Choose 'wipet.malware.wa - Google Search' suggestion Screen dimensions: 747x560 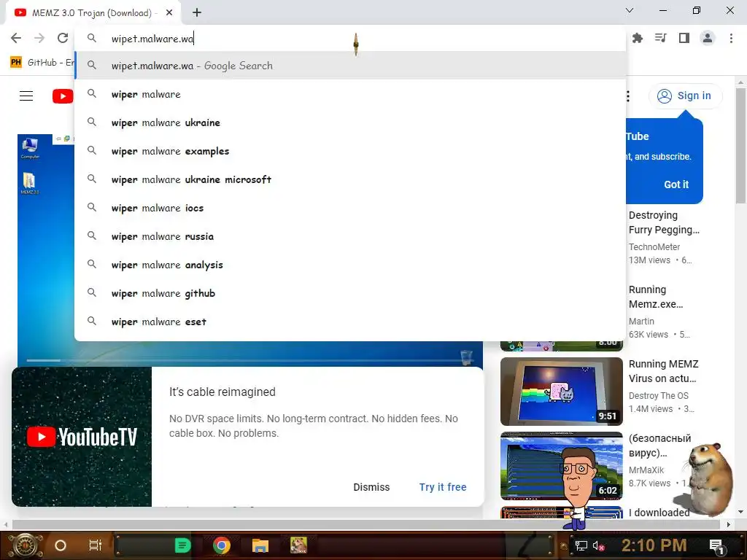pyautogui.click(x=350, y=66)
